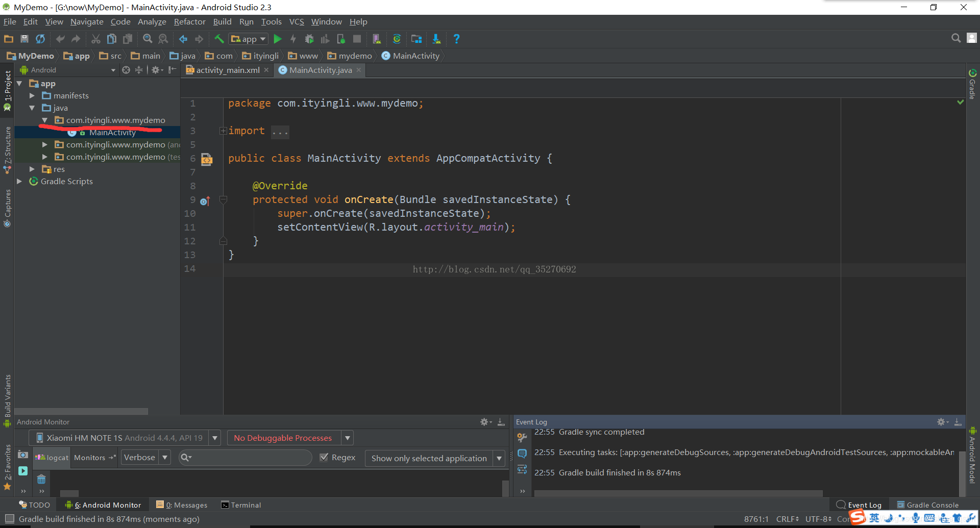Click the Synchronize refresh icon
980x528 pixels.
pyautogui.click(x=40, y=39)
